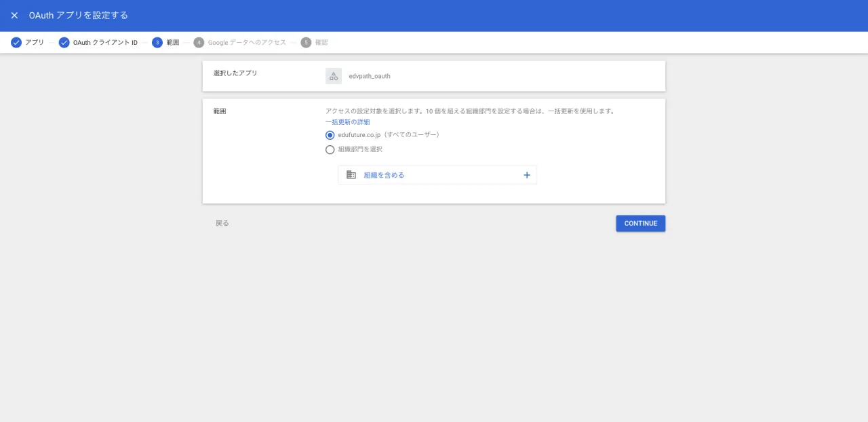Click the edvpath_oauth app name

[370, 76]
